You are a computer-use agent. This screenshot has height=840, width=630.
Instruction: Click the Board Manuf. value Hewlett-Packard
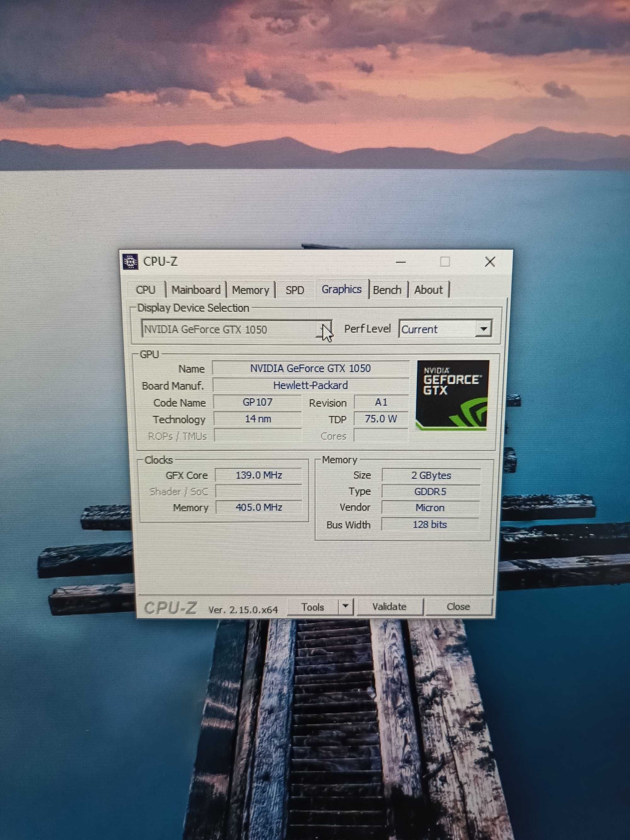coord(310,386)
